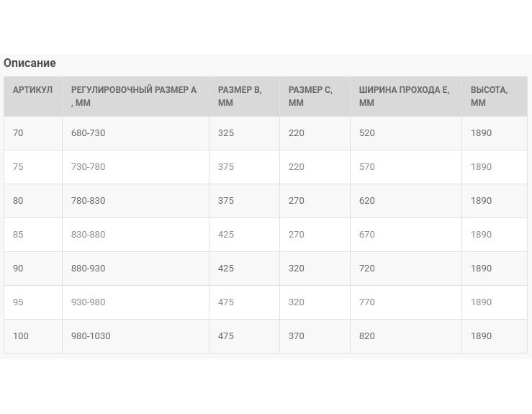Click passage width value 520

pos(406,133)
